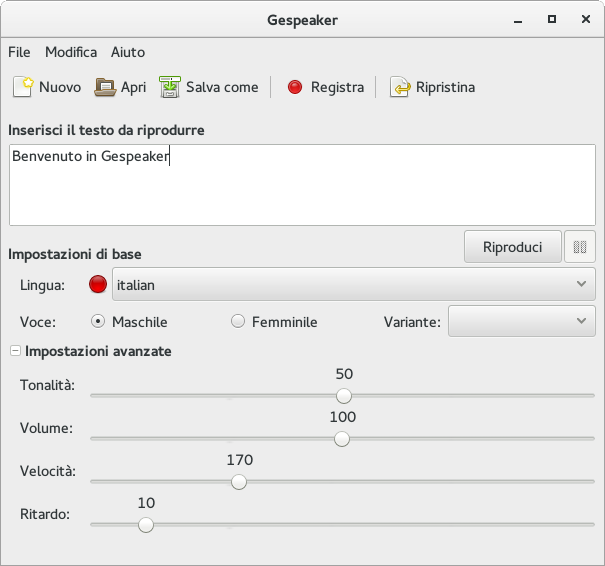605x566 pixels.
Task: Click the Salva come save icon
Action: click(x=170, y=87)
